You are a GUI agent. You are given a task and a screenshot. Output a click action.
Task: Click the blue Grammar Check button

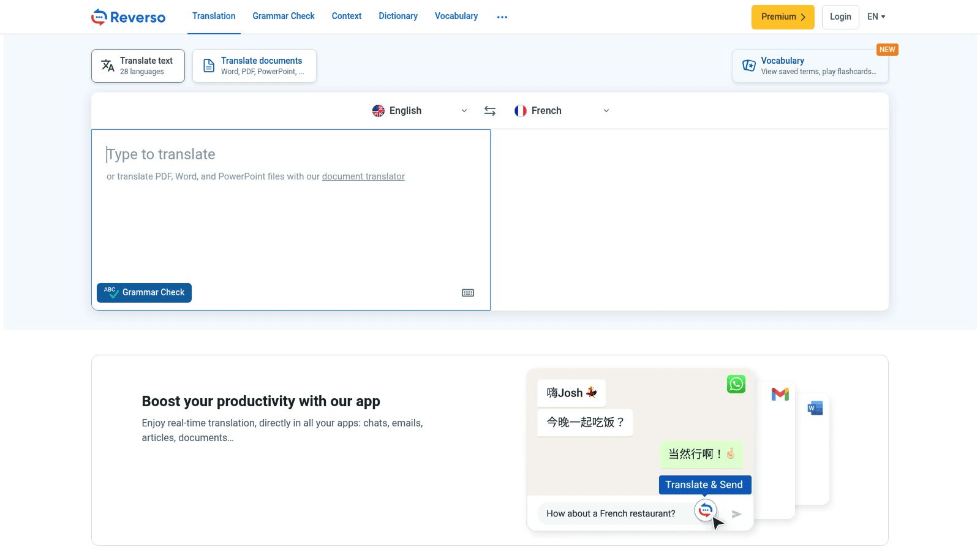144,293
